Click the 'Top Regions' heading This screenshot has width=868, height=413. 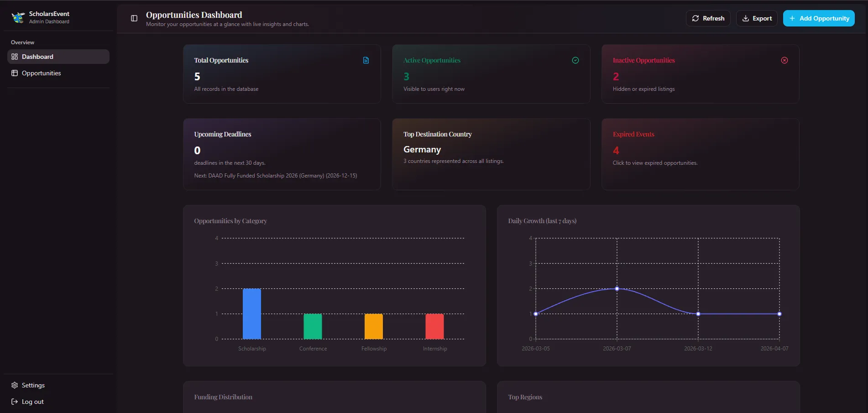(525, 397)
